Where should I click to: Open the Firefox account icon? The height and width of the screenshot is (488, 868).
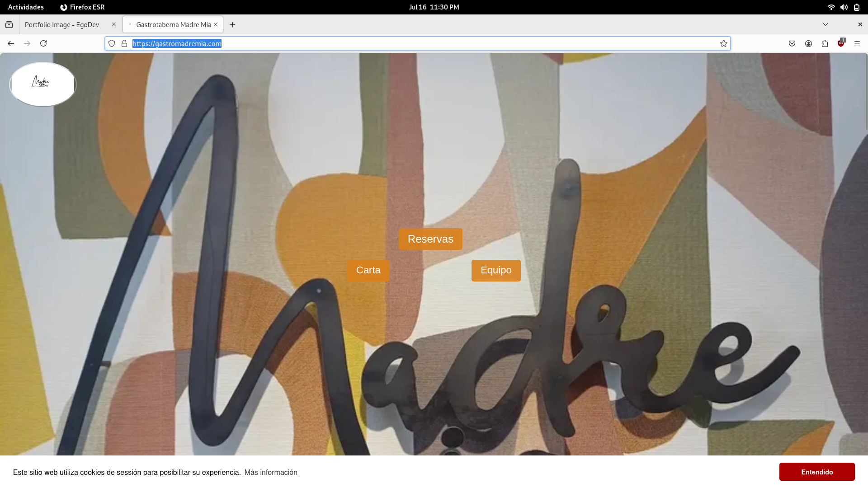[x=808, y=43]
